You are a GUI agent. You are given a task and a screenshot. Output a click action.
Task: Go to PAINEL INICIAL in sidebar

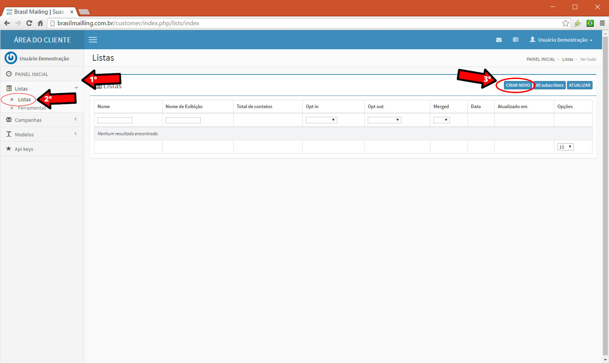(x=31, y=74)
